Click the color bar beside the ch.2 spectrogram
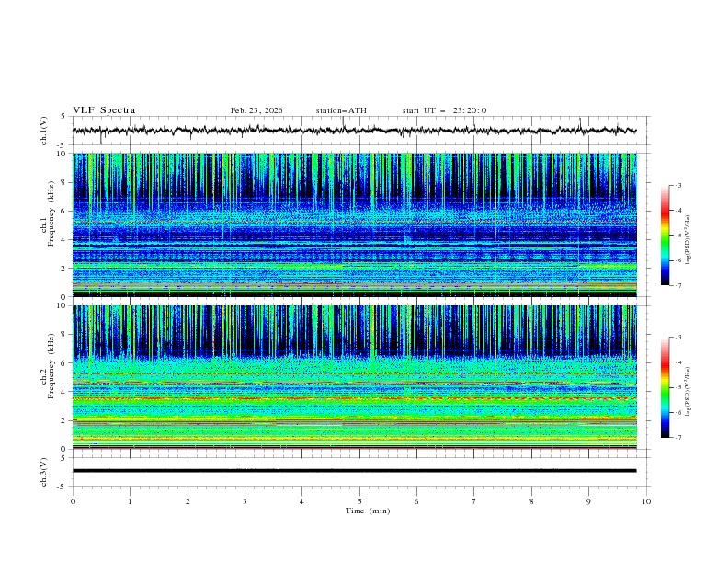This screenshot has height=563, width=728. 665,387
